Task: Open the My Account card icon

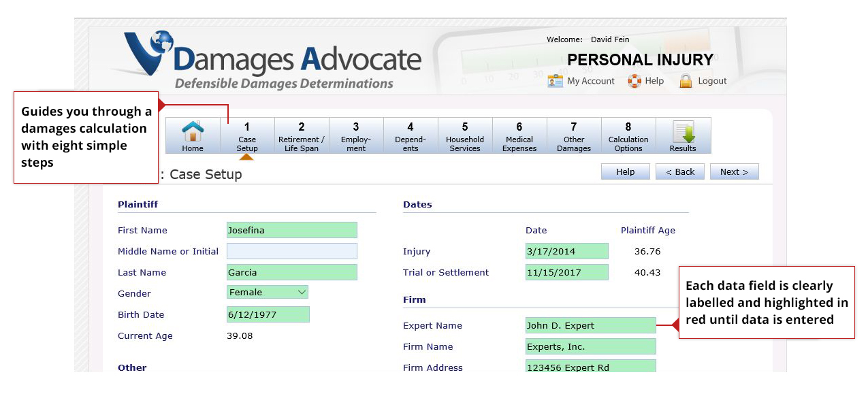Action: click(556, 81)
